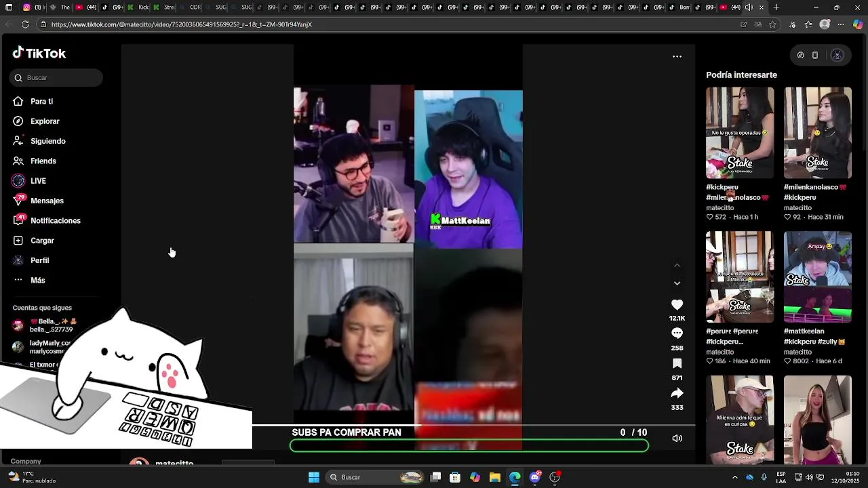Like the video with heart icon
This screenshot has width=868, height=488.
point(677,305)
